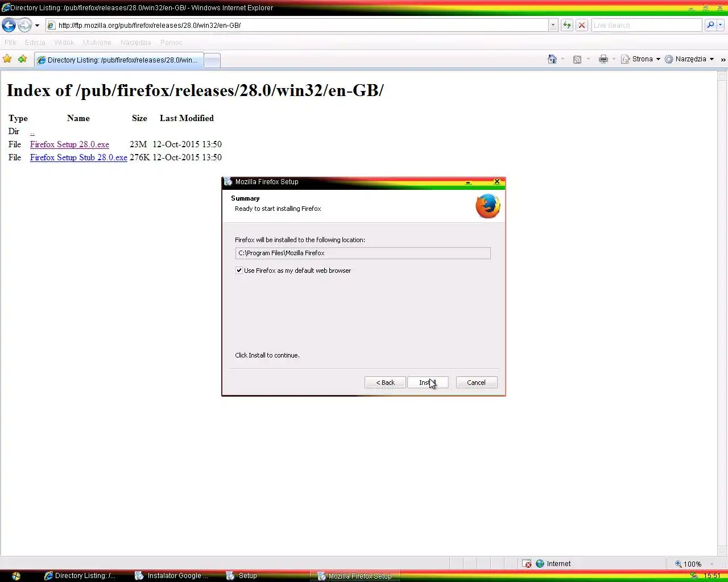Click the Add to Favorites icon
728x582 pixels.
[x=22, y=59]
